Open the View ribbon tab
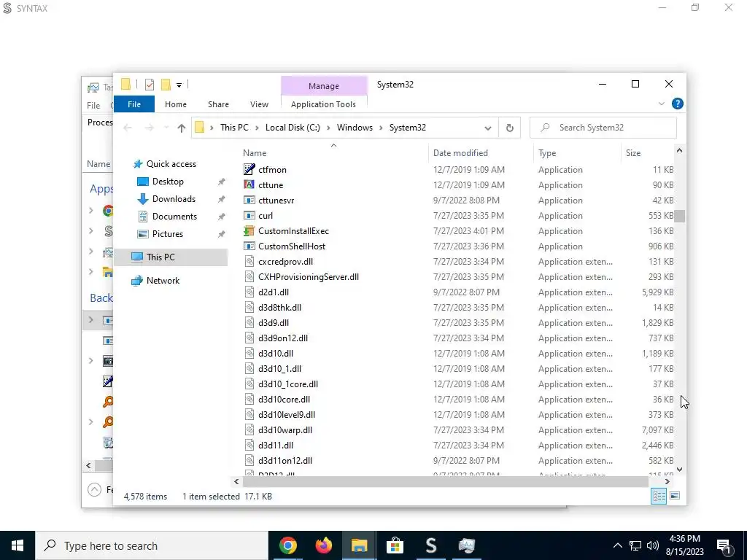747x560 pixels. (x=259, y=104)
